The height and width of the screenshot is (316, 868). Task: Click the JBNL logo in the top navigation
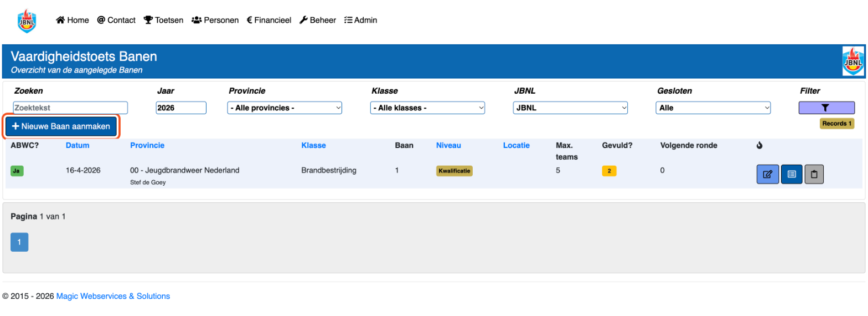click(x=27, y=21)
